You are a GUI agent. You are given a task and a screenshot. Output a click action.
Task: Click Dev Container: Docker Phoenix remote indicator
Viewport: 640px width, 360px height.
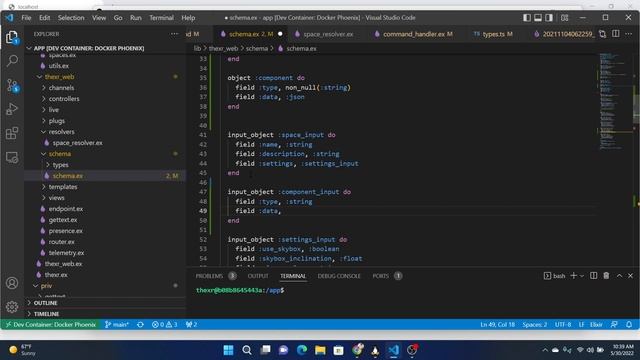[51, 324]
